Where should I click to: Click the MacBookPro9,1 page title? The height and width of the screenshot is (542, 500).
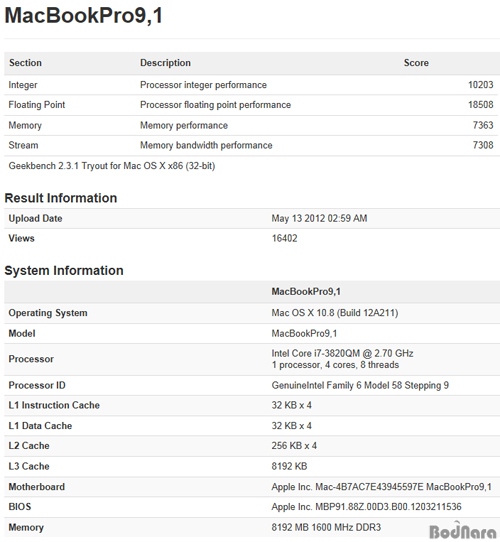[x=83, y=16]
